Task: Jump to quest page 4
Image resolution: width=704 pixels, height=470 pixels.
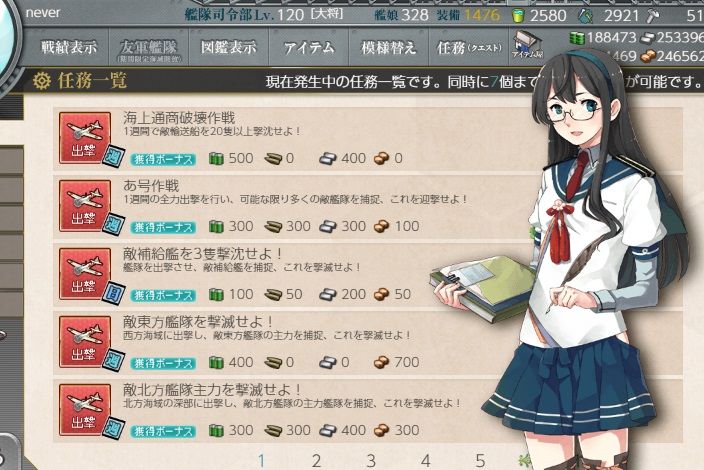Action: coord(426,461)
